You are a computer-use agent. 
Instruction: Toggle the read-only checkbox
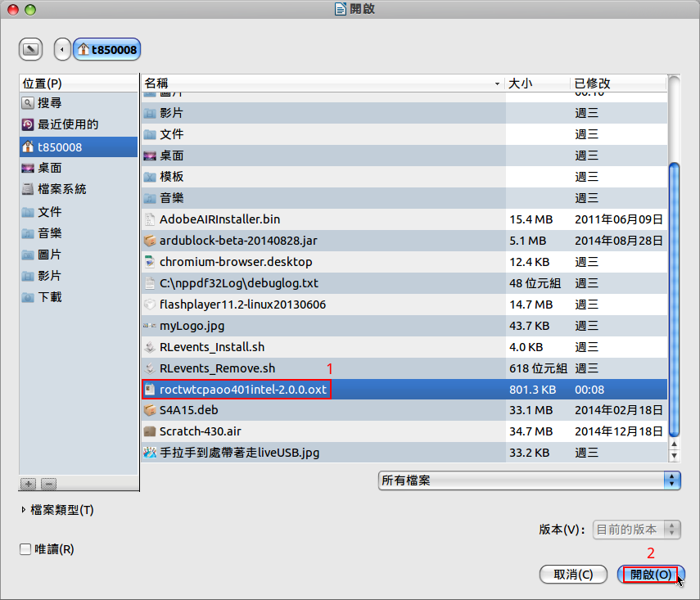click(x=25, y=549)
